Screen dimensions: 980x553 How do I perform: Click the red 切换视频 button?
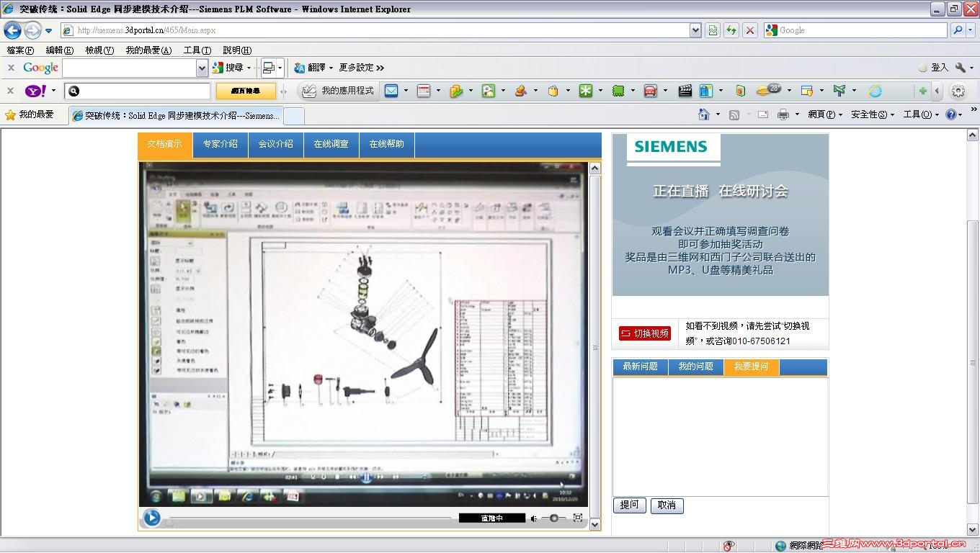[645, 333]
